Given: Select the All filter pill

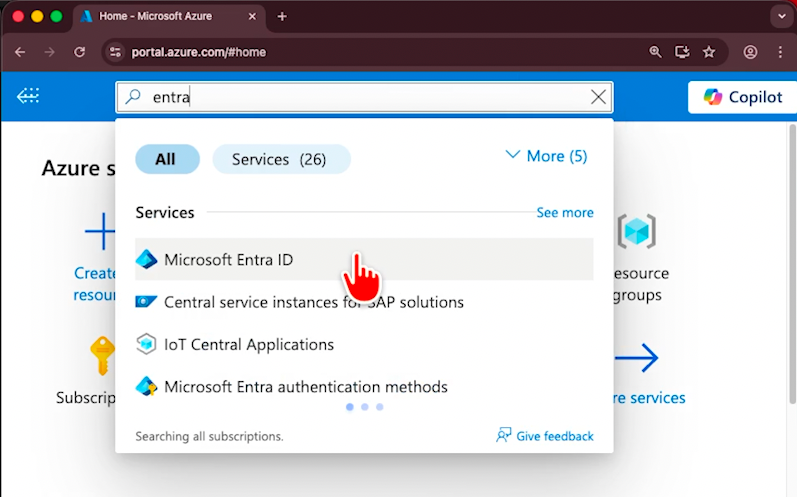Looking at the screenshot, I should tap(166, 159).
